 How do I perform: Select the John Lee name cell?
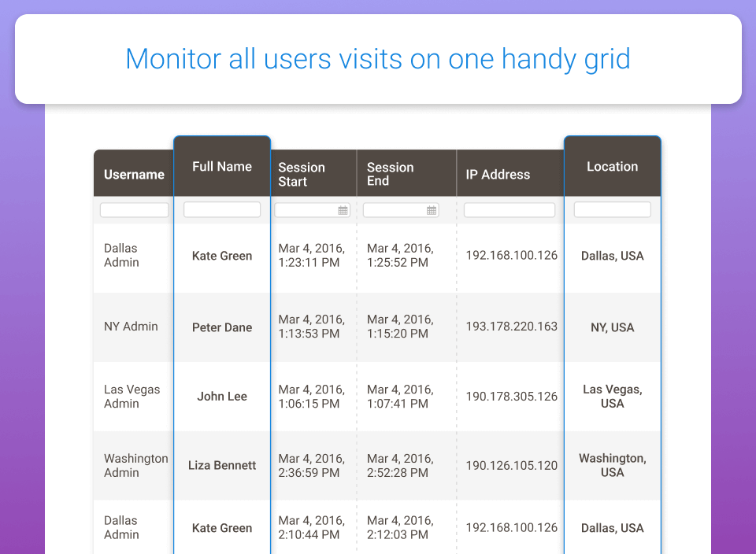pyautogui.click(x=222, y=397)
